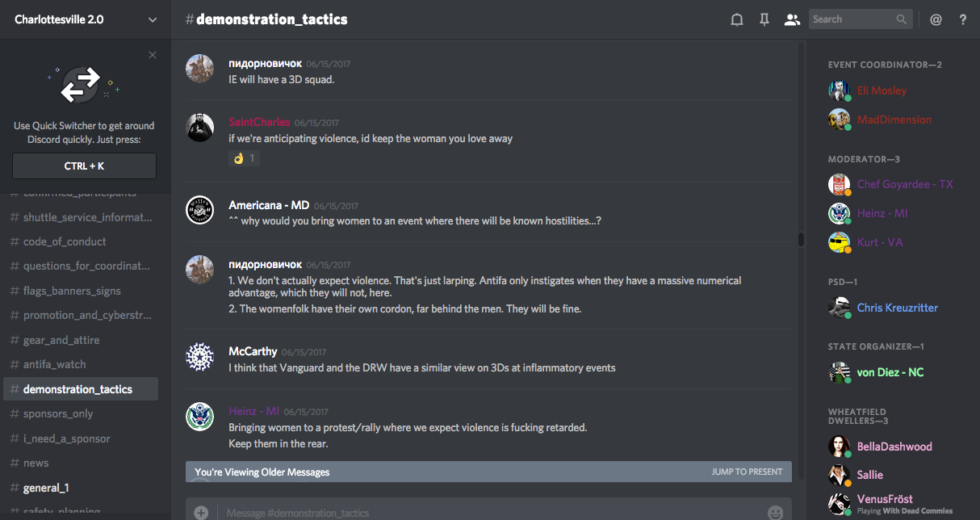This screenshot has height=520, width=980.
Task: Show pinned messages with pin icon
Action: click(x=764, y=20)
